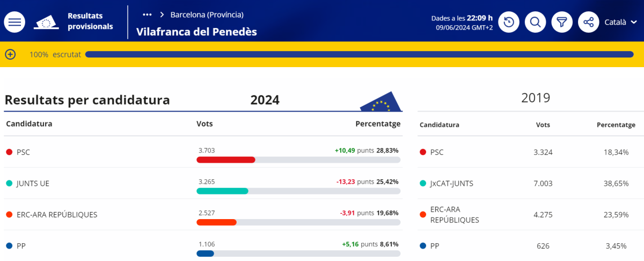Open the search magnifier icon
This screenshot has width=644, height=261.
click(535, 22)
